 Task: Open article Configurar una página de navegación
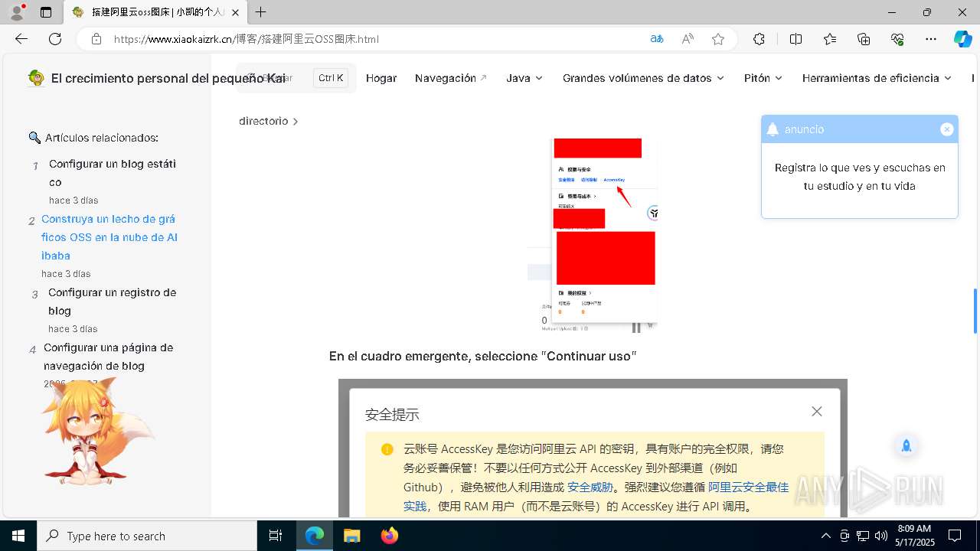108,357
